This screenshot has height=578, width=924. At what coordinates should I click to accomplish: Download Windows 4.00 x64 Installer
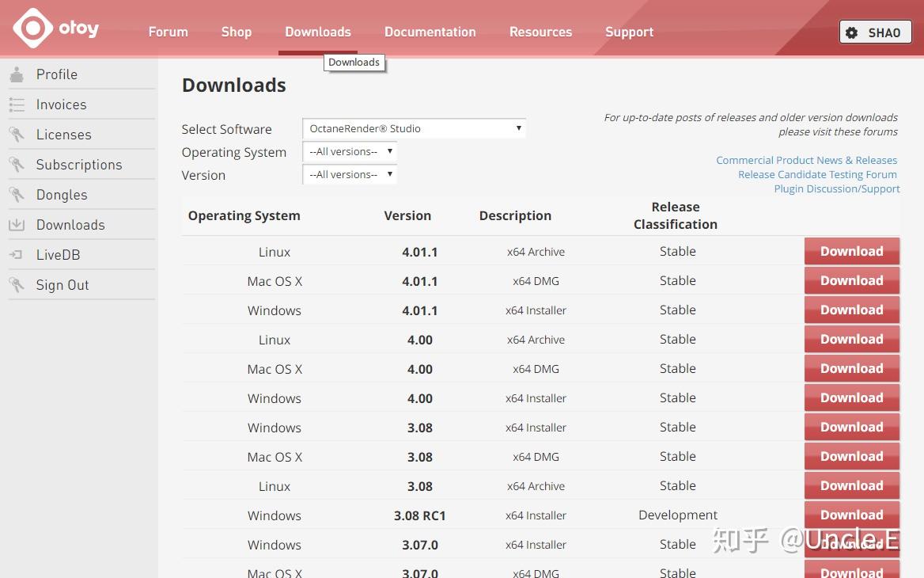point(851,397)
